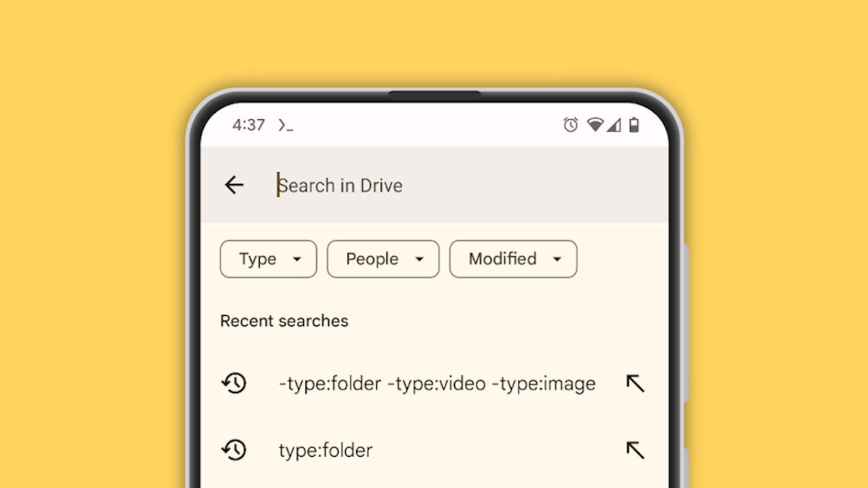The height and width of the screenshot is (488, 868).
Task: Tap the terminal icon in the status bar
Action: pyautogui.click(x=285, y=124)
